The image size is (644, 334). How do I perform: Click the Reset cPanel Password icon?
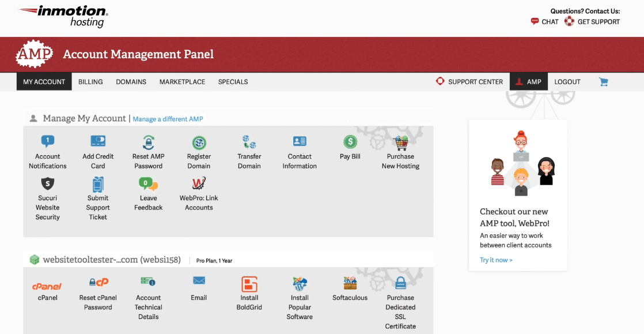(x=99, y=283)
